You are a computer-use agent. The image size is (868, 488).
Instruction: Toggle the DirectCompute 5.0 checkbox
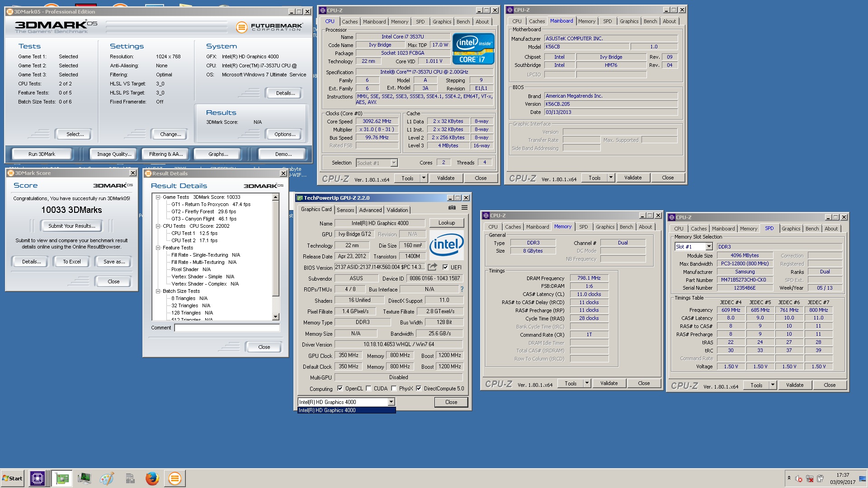coord(419,388)
